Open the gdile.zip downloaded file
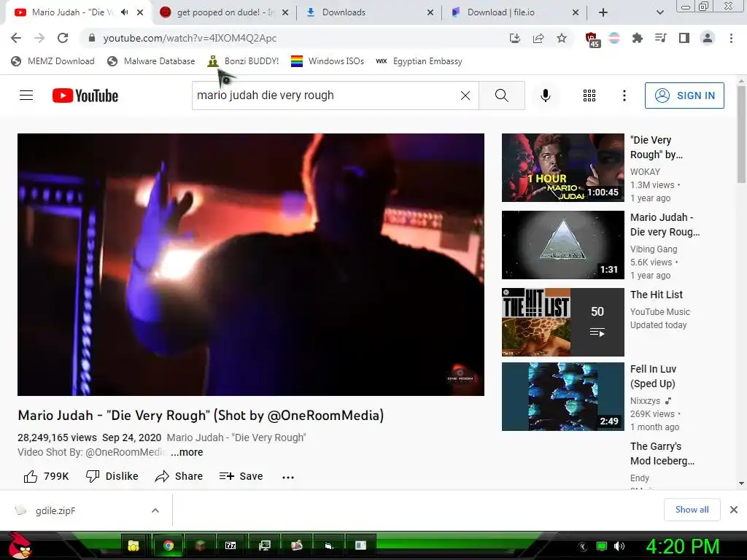This screenshot has height=560, width=747. tap(55, 511)
